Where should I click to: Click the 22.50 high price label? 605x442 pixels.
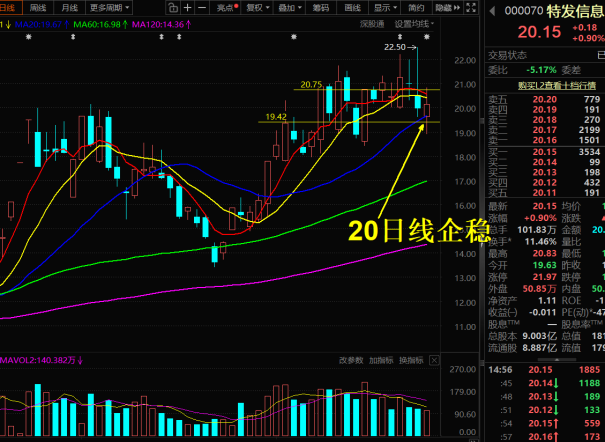click(395, 47)
